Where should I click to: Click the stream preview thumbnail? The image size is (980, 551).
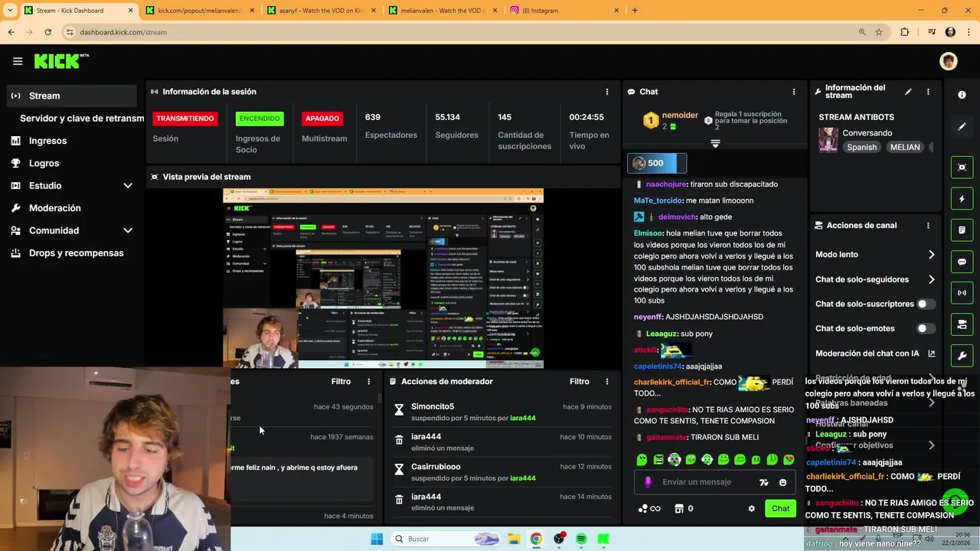(383, 279)
